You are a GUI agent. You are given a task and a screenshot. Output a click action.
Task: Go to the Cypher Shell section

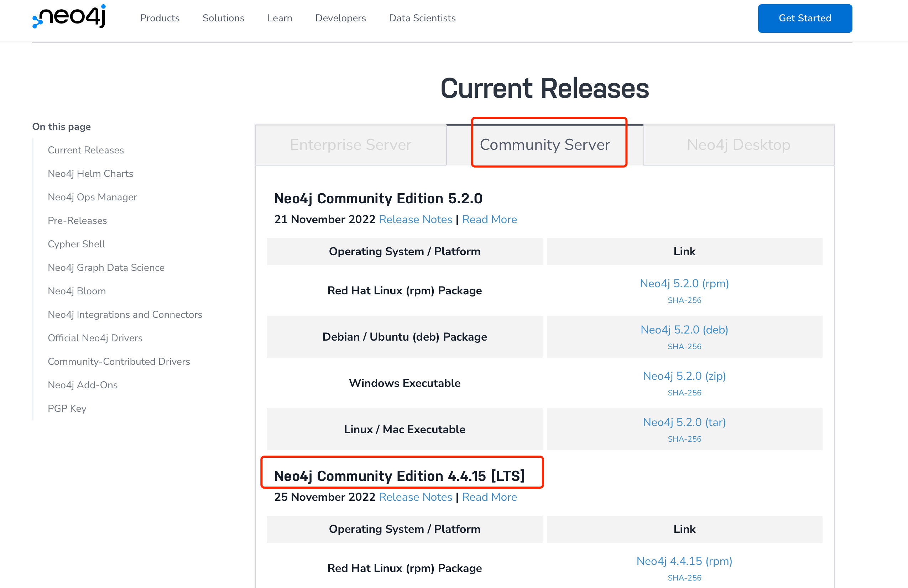(x=76, y=244)
